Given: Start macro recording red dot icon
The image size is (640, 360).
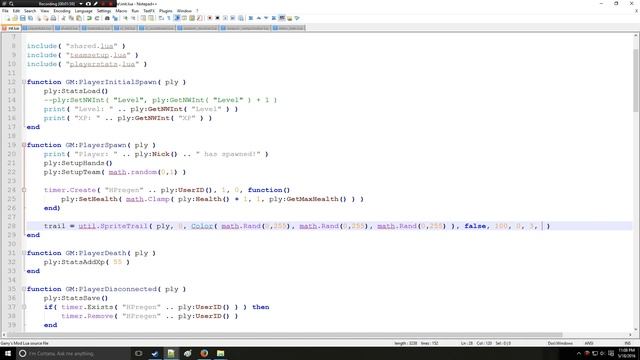Looking at the screenshot, I should tap(209, 18).
